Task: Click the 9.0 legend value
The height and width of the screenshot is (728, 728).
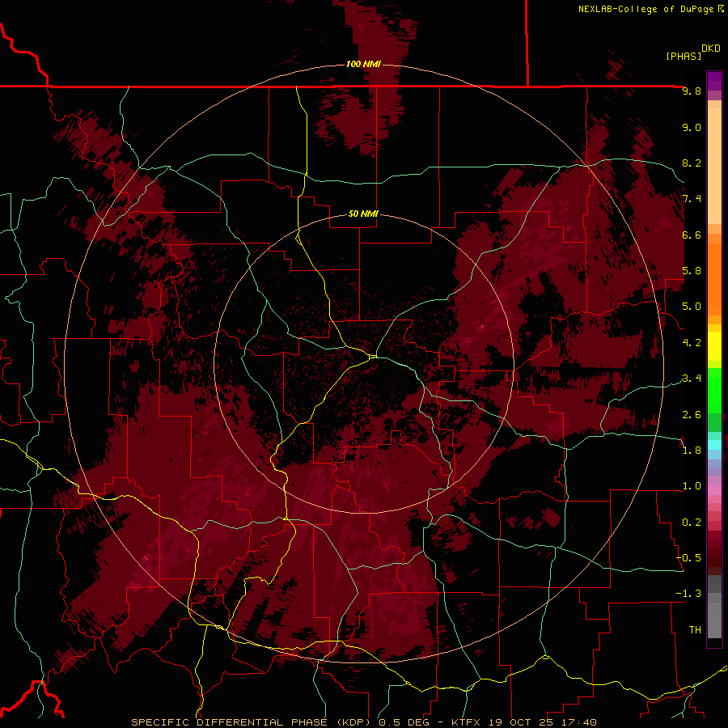Action: pos(692,128)
